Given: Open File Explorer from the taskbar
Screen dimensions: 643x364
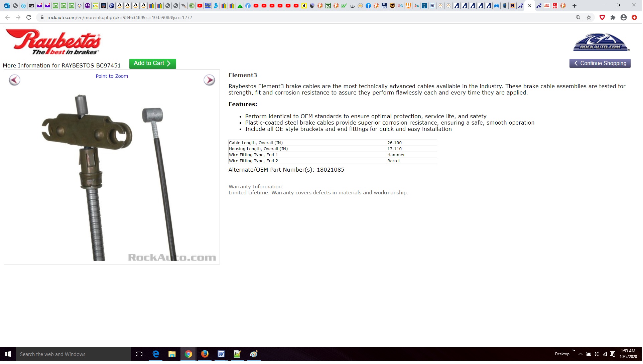Looking at the screenshot, I should click(172, 355).
